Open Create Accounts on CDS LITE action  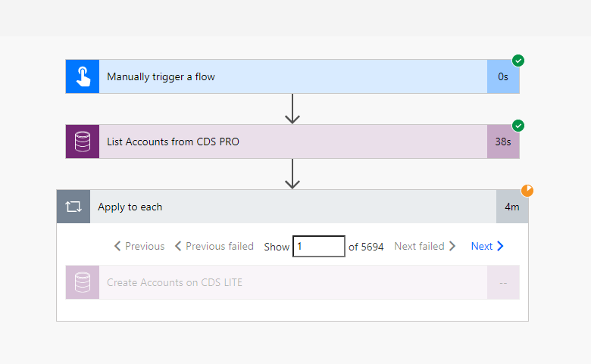[292, 282]
